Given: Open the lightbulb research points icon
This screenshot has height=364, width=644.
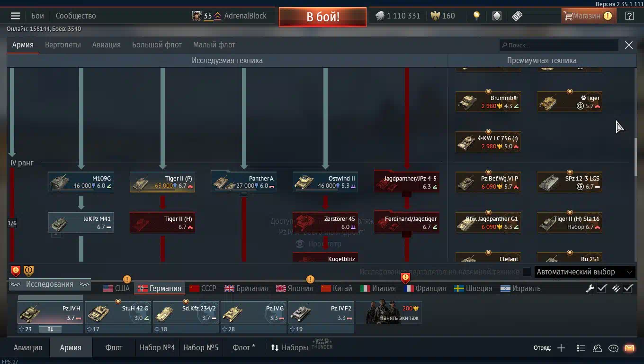Looking at the screenshot, I should point(477,16).
